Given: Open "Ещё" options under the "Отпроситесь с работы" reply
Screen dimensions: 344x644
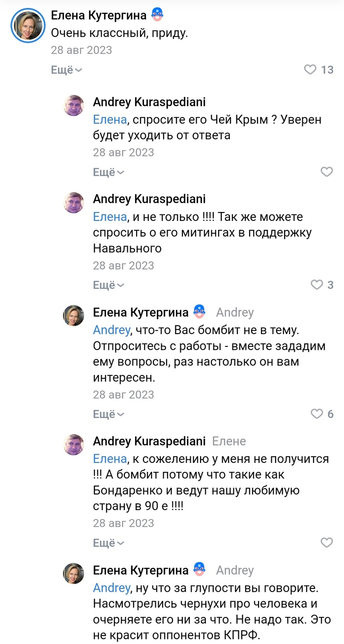Looking at the screenshot, I should 109,414.
